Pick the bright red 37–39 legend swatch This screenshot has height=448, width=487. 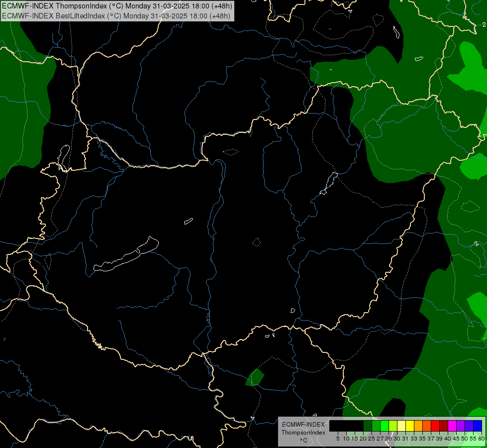pyautogui.click(x=435, y=426)
